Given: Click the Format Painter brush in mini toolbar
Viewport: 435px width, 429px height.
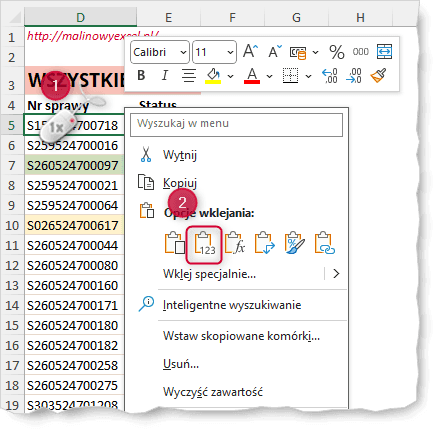Looking at the screenshot, I should [378, 76].
